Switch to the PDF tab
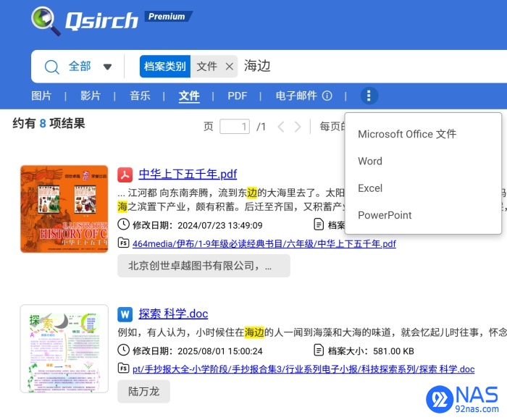The width and height of the screenshot is (507, 420). click(x=238, y=96)
